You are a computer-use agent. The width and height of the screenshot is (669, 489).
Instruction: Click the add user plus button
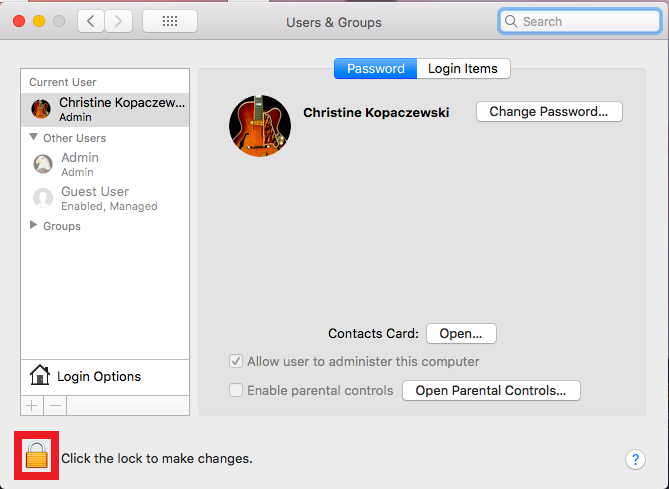32,405
